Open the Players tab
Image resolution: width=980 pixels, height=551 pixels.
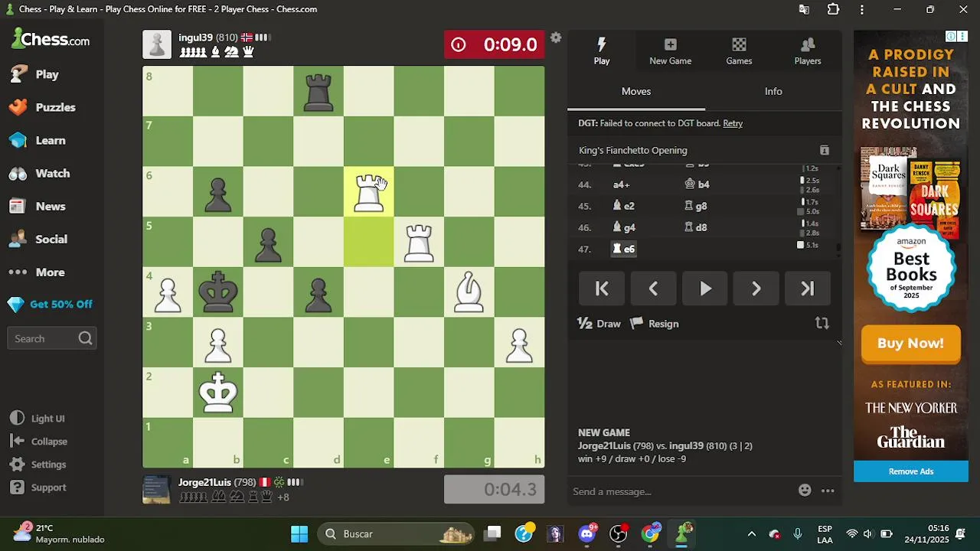coord(808,51)
